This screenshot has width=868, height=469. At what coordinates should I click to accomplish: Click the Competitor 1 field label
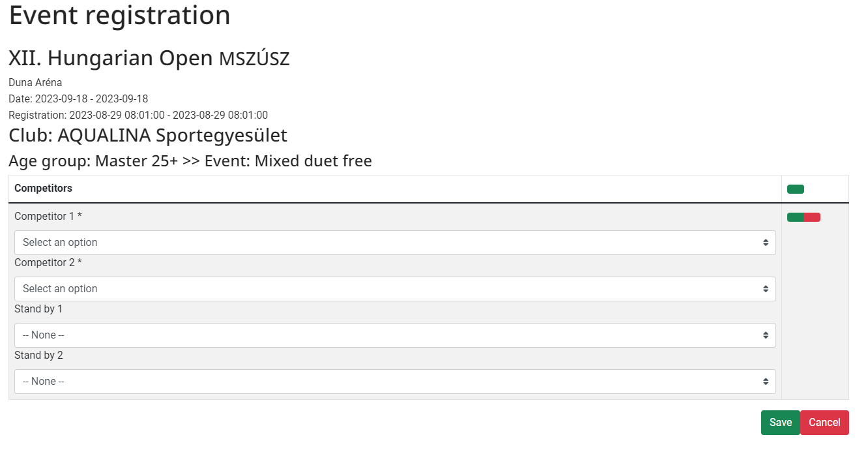(x=48, y=217)
